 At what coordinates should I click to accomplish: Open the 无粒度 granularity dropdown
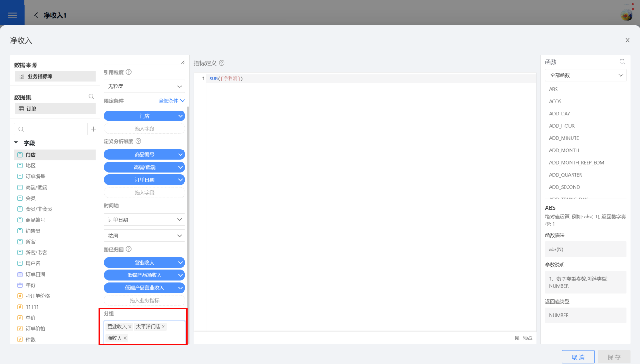click(144, 87)
